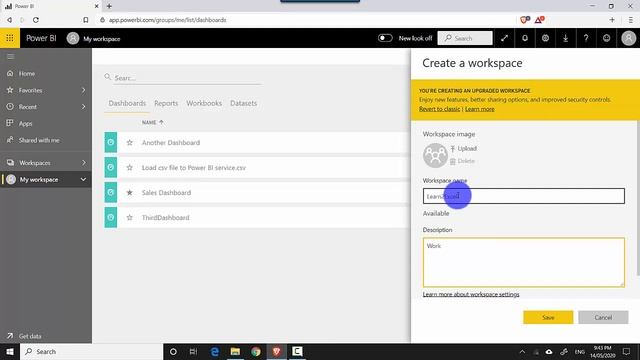Click the workspace image placeholder avatar
Screen dimensions: 640x360
(x=435, y=155)
